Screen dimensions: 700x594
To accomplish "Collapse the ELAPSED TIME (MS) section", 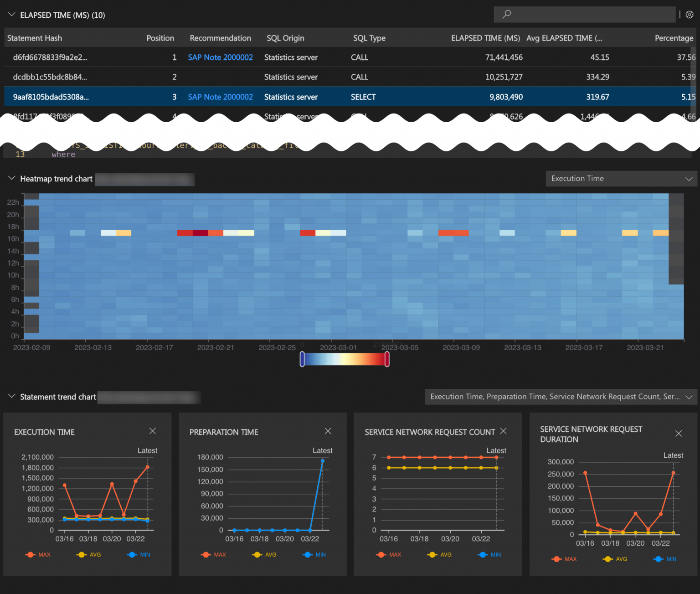I will [x=11, y=14].
